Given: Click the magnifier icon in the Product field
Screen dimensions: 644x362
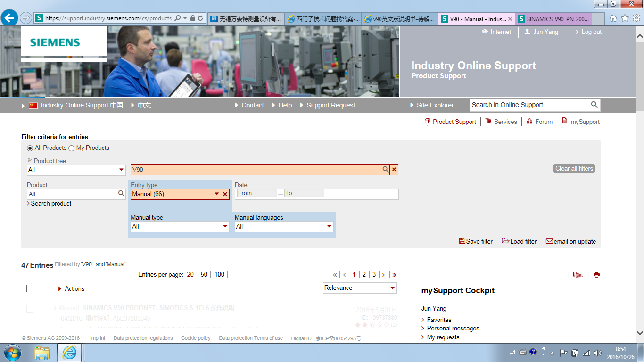Looking at the screenshot, I should (121, 194).
